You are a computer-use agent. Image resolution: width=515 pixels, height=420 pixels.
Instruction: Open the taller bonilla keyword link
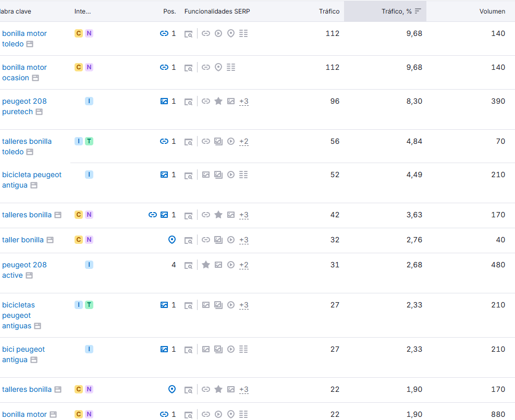pyautogui.click(x=22, y=240)
